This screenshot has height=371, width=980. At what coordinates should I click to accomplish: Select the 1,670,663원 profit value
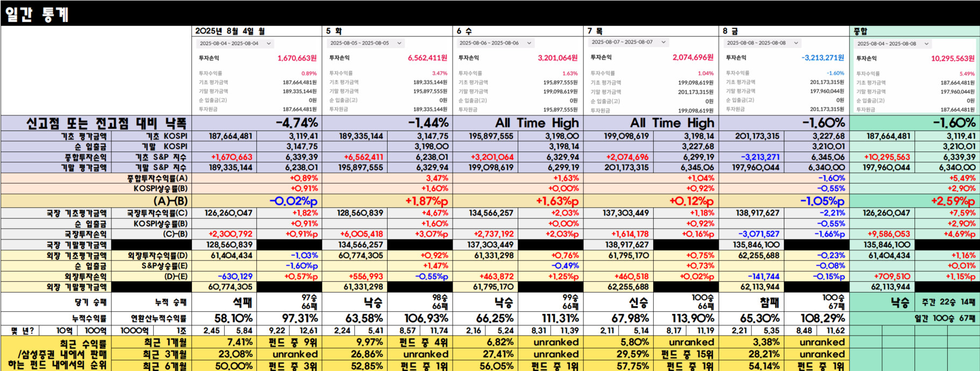tap(297, 58)
